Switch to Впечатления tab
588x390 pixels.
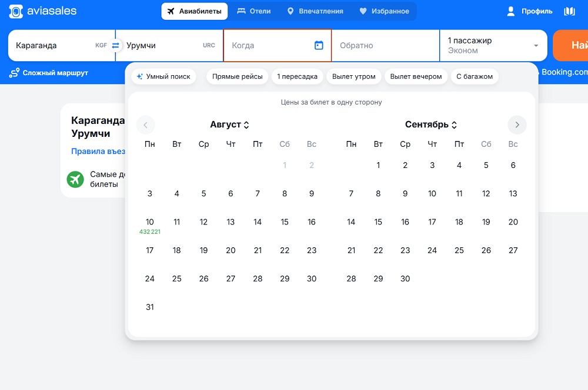point(315,11)
